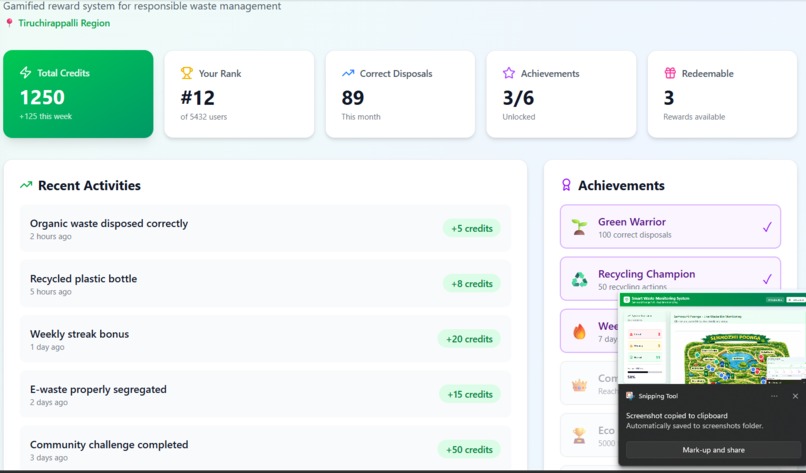Click the Redeemable 3 rewards card
Screen dimensions: 806x473
pyautogui.click(x=722, y=94)
